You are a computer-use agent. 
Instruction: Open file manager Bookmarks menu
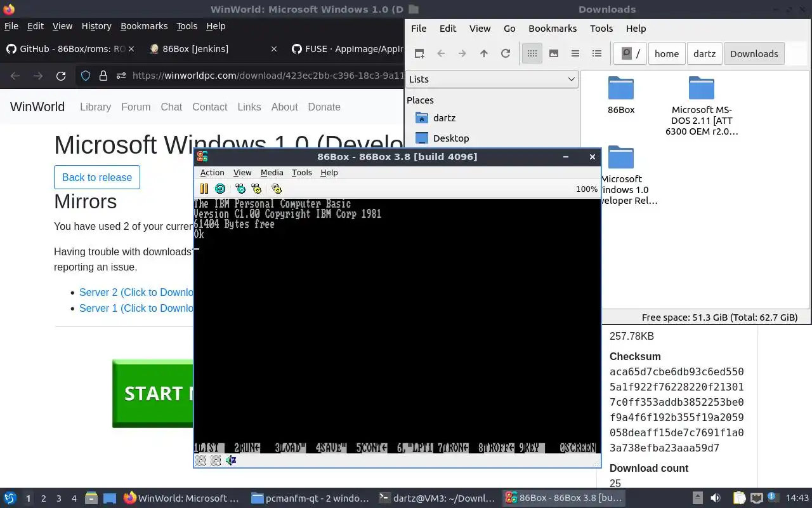[x=553, y=29]
